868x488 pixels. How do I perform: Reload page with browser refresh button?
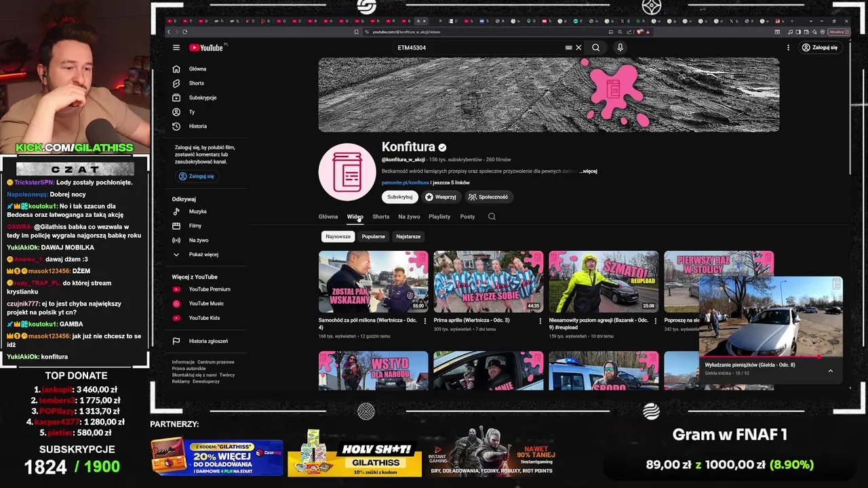point(184,32)
